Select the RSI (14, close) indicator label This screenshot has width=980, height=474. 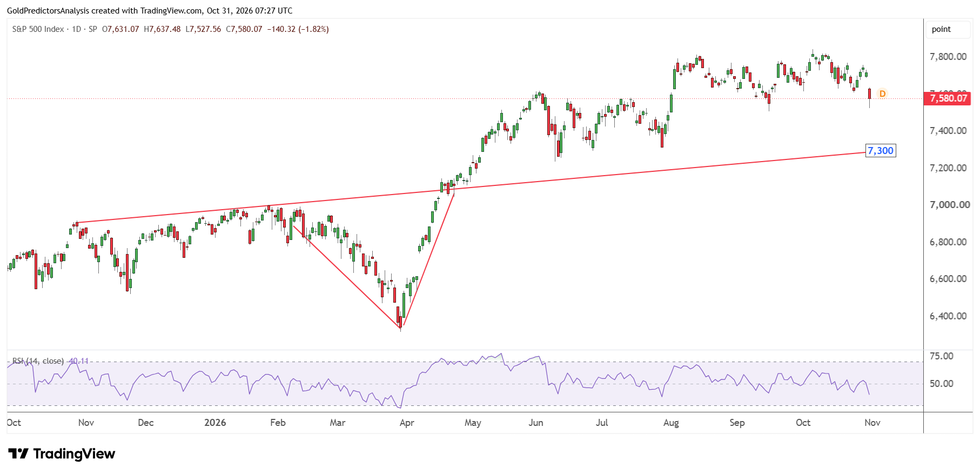pyautogui.click(x=38, y=361)
